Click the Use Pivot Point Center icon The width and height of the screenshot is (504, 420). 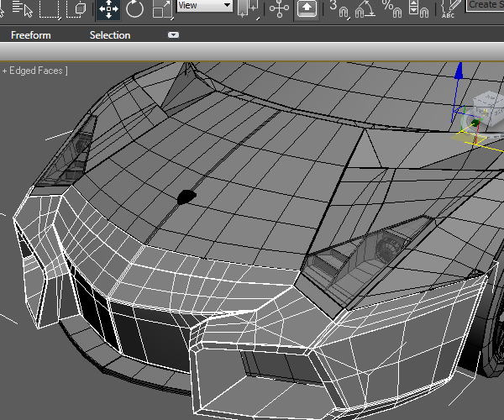(x=248, y=9)
